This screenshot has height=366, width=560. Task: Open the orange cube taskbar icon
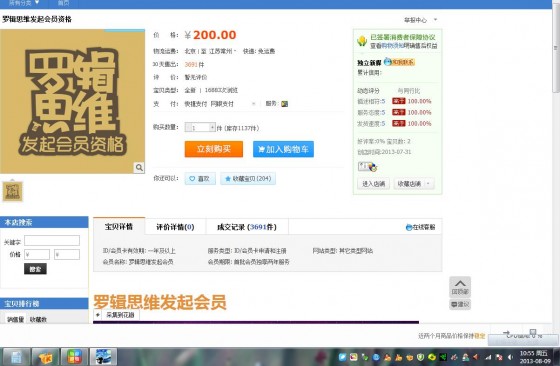click(x=45, y=357)
